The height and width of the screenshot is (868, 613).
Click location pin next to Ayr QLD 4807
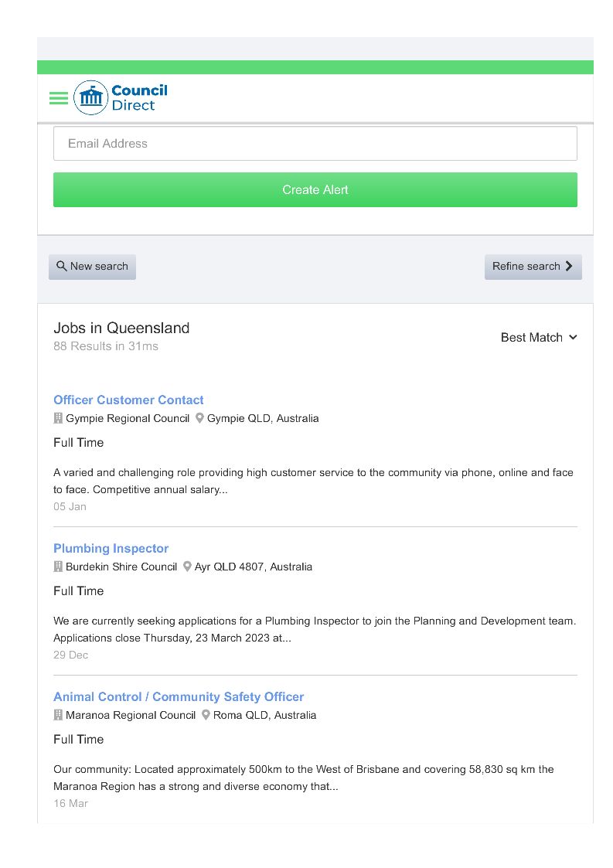[187, 567]
